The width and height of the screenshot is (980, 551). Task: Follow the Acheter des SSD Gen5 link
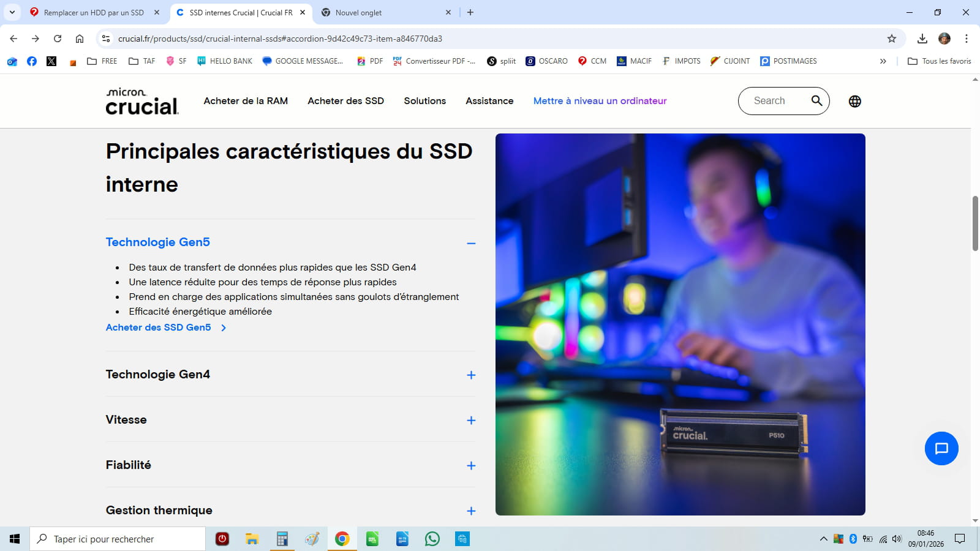tap(159, 328)
